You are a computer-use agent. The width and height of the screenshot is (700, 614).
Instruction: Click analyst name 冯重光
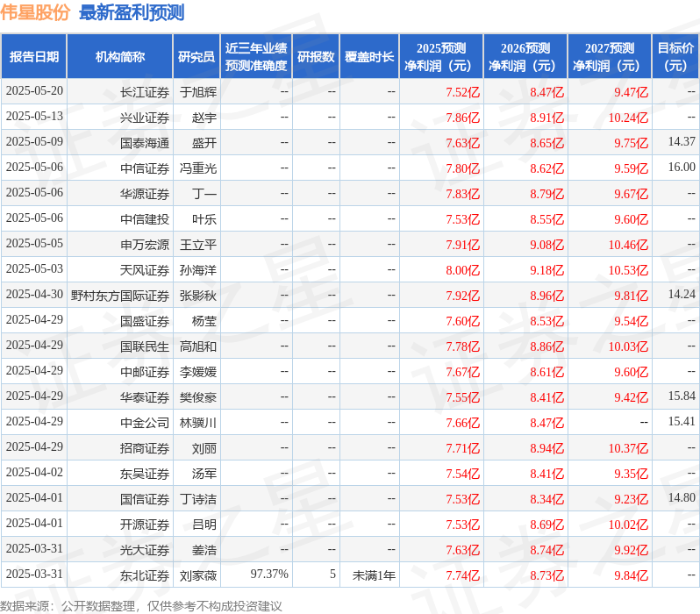tap(197, 168)
